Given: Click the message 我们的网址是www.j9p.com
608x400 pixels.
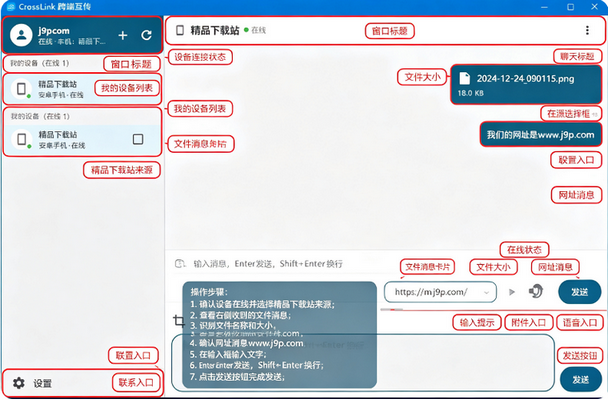Looking at the screenshot, I should coord(541,134).
